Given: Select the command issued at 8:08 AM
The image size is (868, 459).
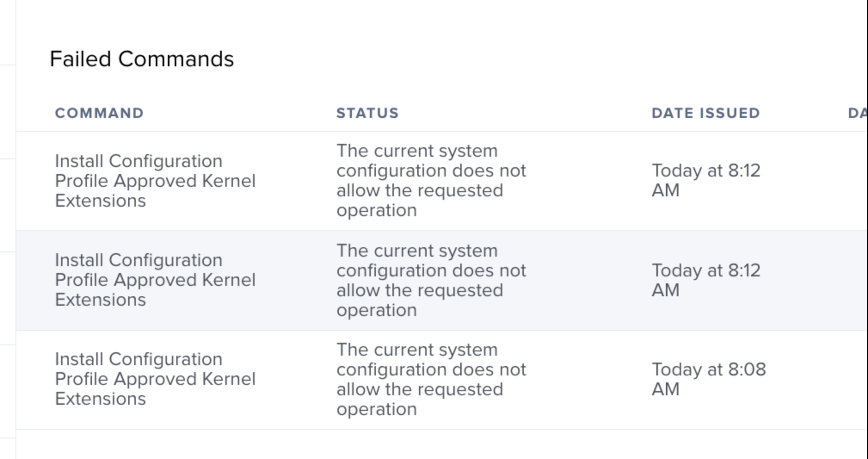Looking at the screenshot, I should pyautogui.click(x=155, y=379).
